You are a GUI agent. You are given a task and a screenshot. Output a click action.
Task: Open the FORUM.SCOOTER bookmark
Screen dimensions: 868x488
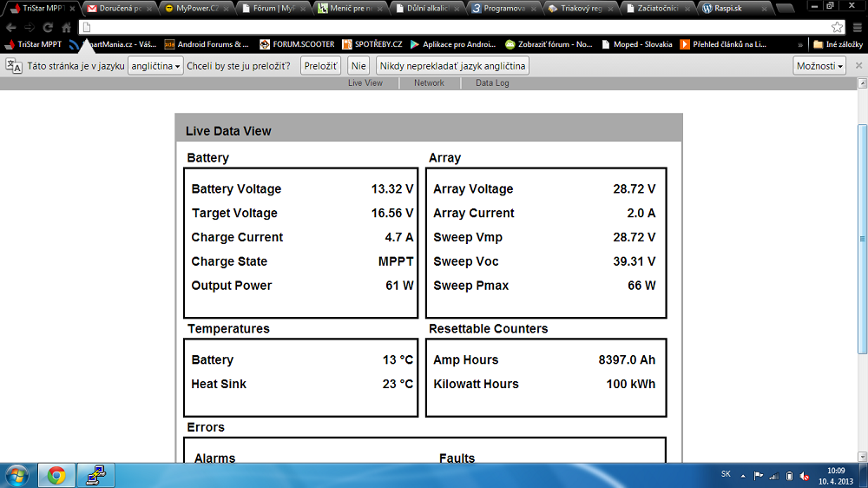[x=297, y=44]
